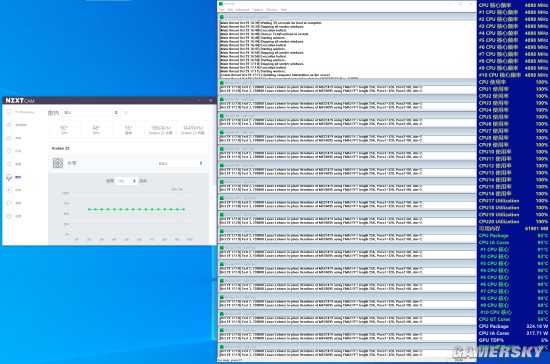Click the eye-shaped icon below PC Monitoring

tap(9, 125)
